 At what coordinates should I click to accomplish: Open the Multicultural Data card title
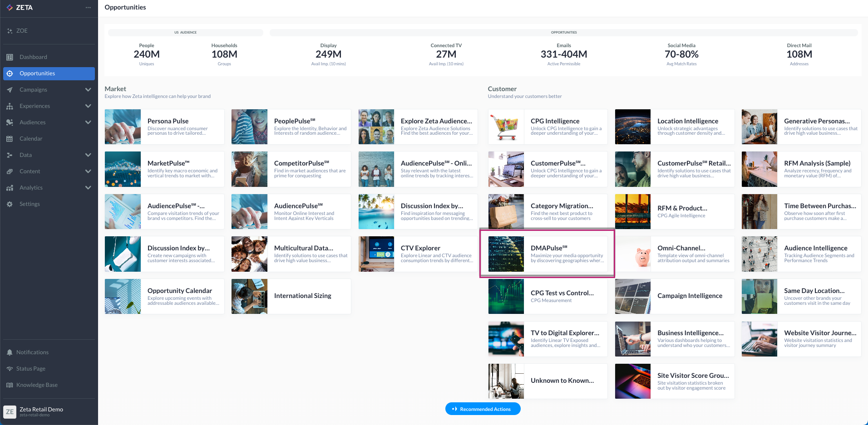click(x=304, y=248)
